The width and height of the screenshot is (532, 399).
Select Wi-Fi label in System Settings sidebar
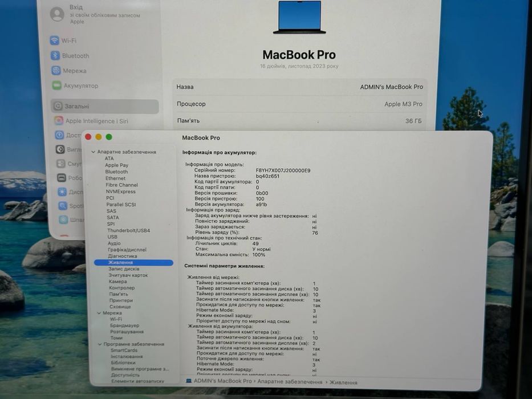pos(69,40)
